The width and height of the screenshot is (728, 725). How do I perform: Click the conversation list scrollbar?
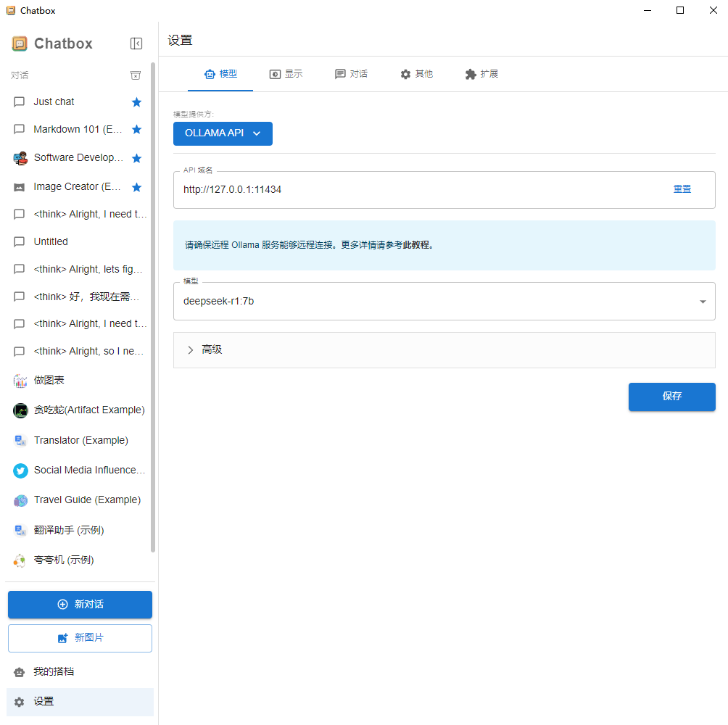pos(153,307)
